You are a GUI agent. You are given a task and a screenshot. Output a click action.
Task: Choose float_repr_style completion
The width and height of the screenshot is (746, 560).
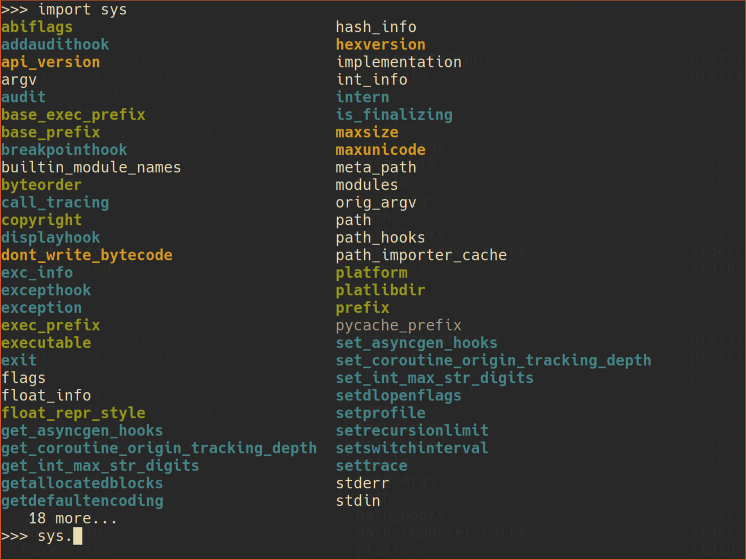[73, 413]
